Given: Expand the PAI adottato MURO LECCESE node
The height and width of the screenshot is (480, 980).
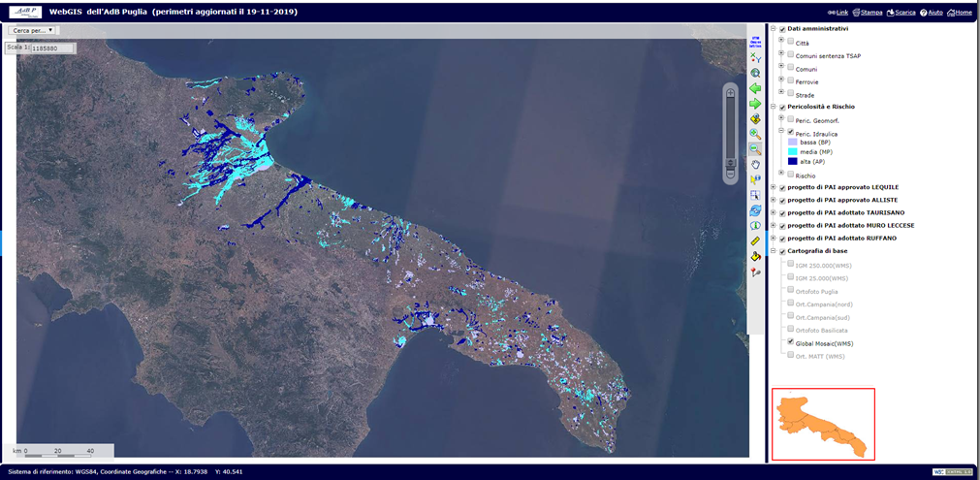Looking at the screenshot, I should [774, 226].
